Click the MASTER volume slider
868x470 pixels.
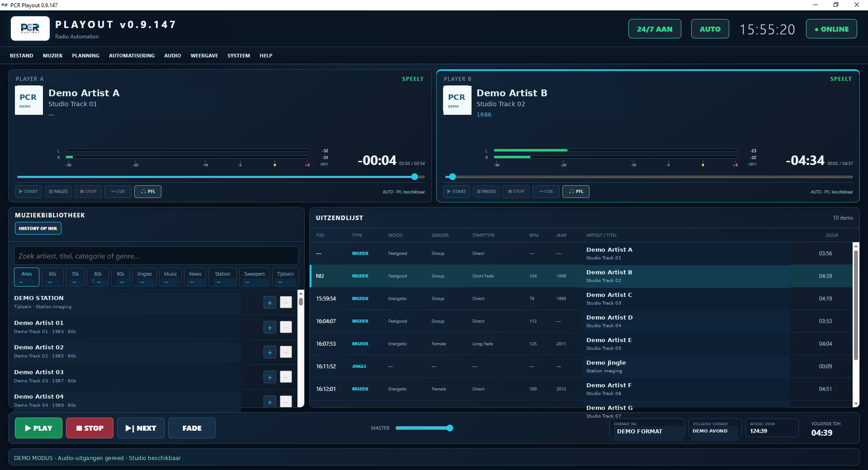point(424,428)
